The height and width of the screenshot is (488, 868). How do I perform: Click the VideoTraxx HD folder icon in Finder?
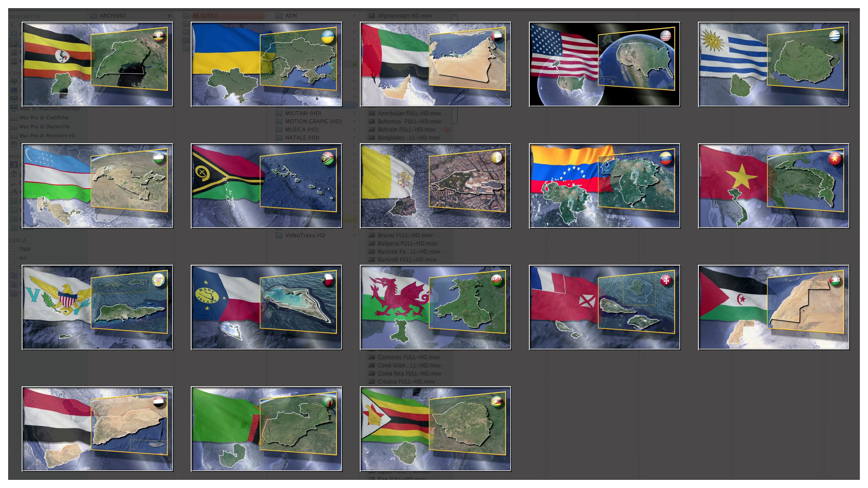[279, 235]
